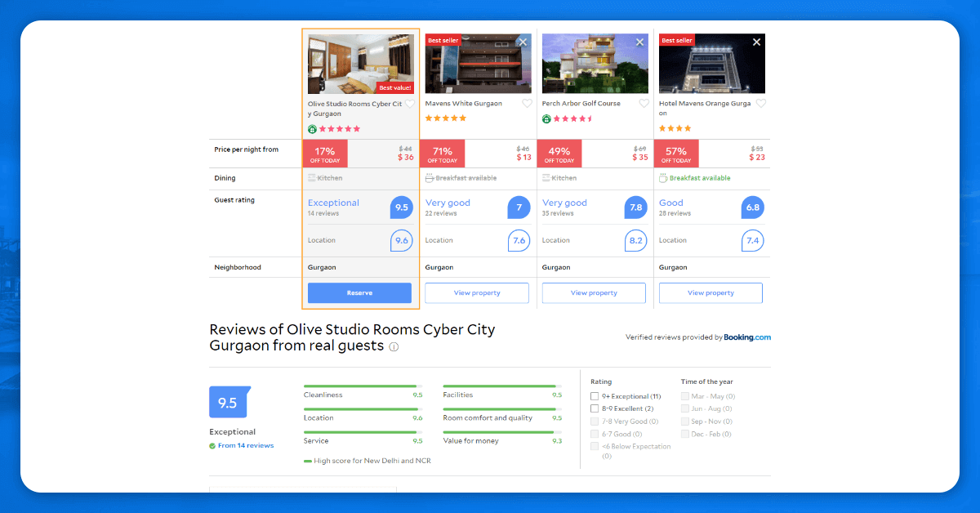Click the 9.5 guest rating bubble

pos(401,207)
